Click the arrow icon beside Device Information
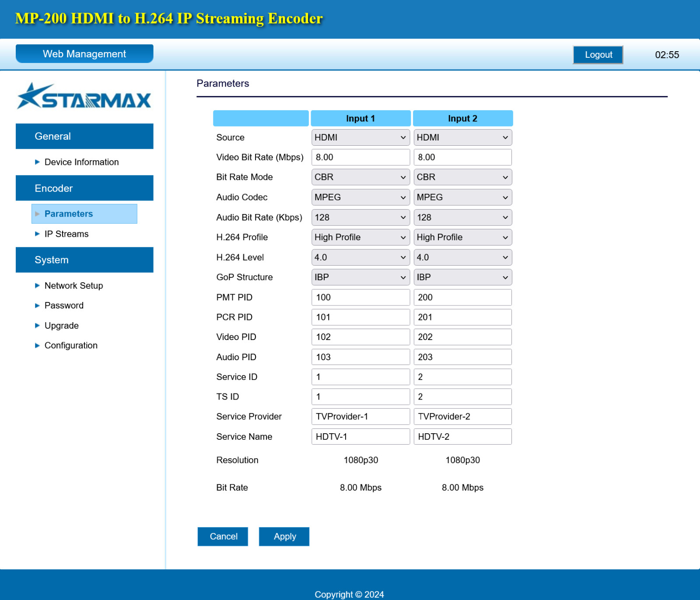This screenshot has width=700, height=600. [37, 162]
